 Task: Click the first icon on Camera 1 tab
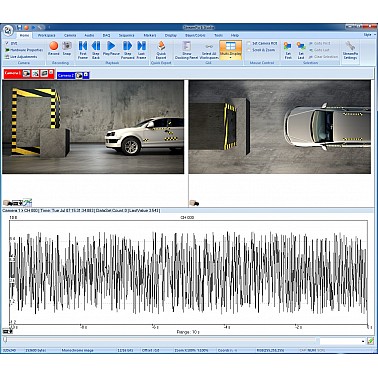tap(26, 74)
